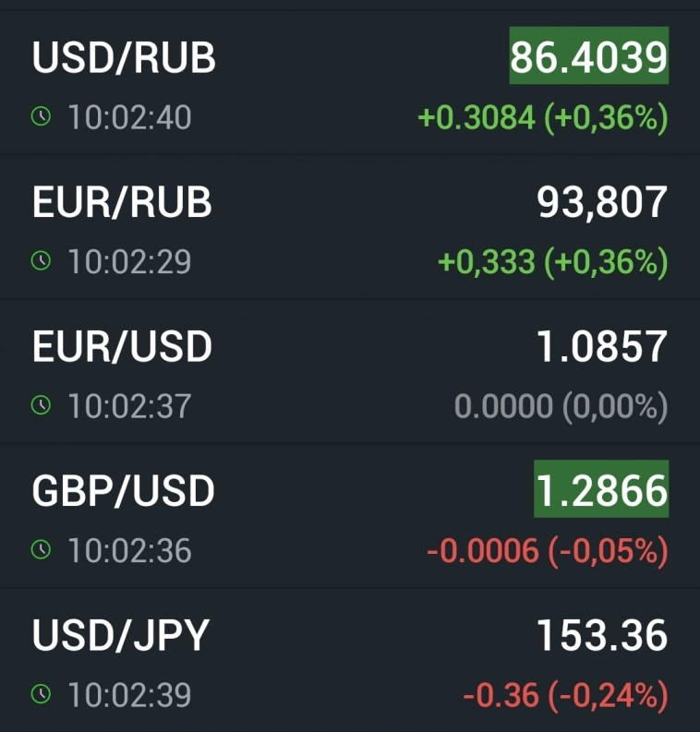Click the -0.36 (-0,24%) change value
The width and height of the screenshot is (700, 732).
click(x=565, y=695)
